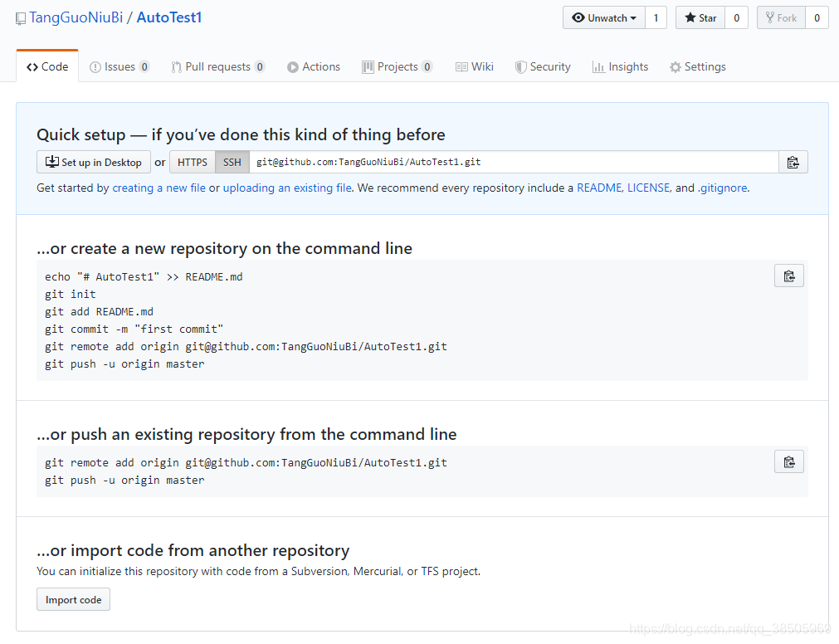
Task: Open the Issues tab
Action: pyautogui.click(x=120, y=67)
